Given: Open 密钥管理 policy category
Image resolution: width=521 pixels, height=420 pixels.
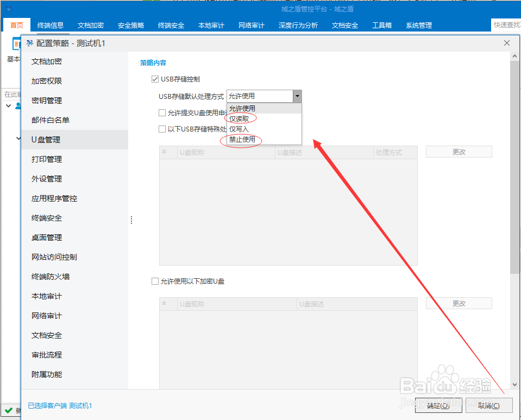Looking at the screenshot, I should coord(75,101).
